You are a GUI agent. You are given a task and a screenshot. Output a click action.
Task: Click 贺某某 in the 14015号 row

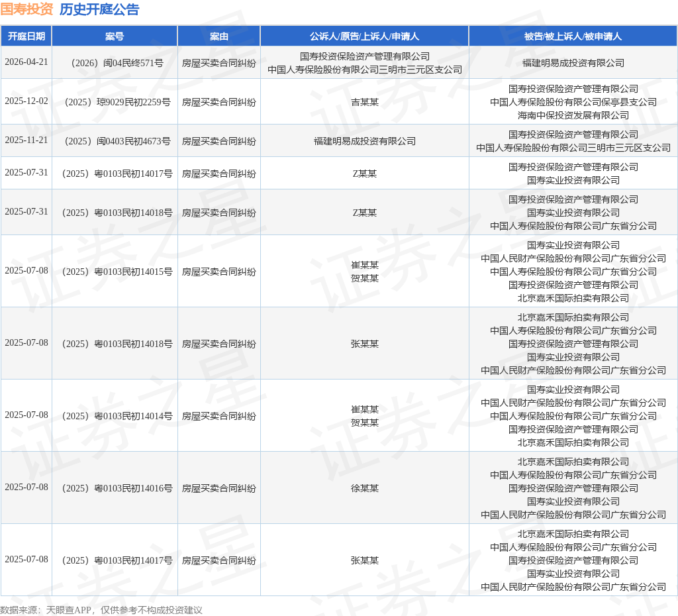365,279
